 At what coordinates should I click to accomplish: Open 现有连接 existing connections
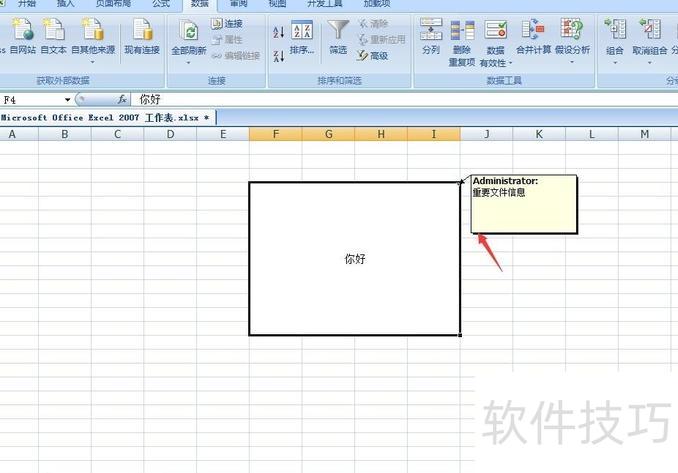[142, 36]
